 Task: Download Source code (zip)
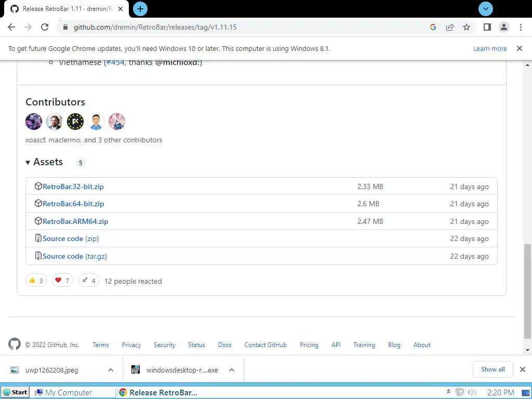point(71,239)
